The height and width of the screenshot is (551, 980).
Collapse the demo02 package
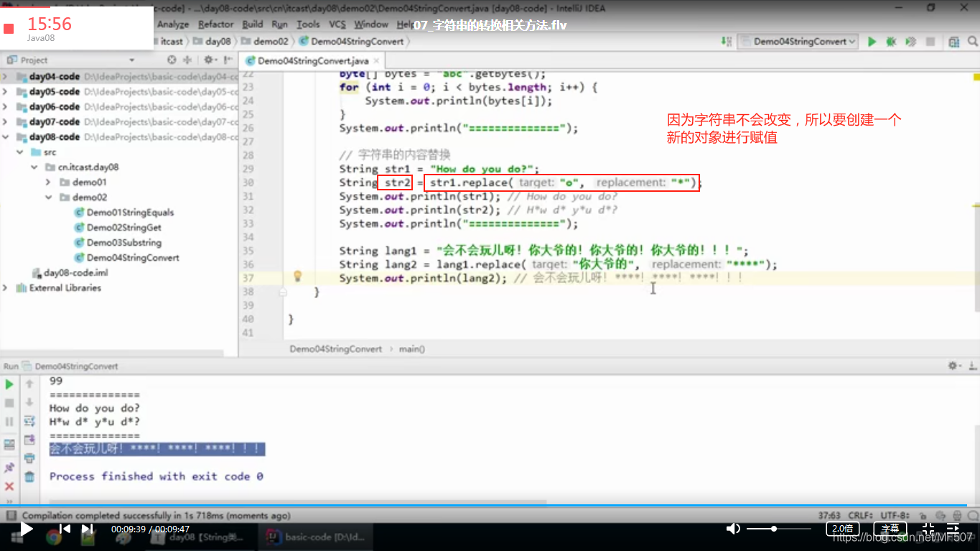point(48,198)
